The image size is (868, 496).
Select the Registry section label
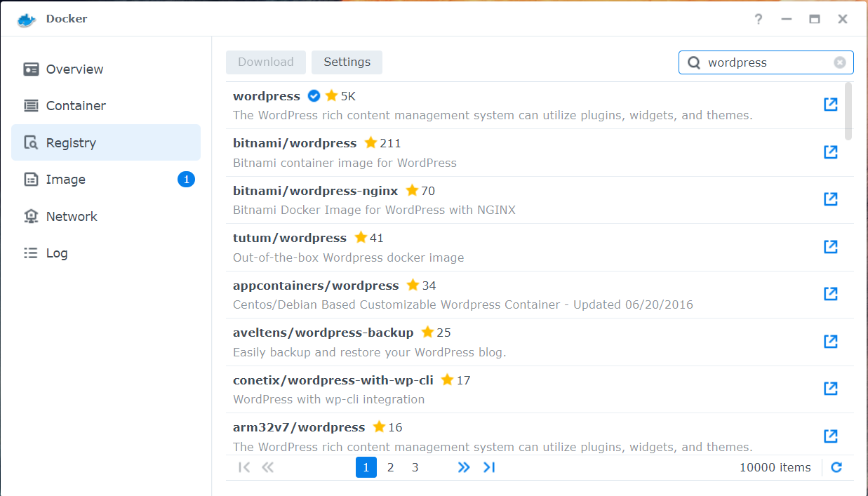click(71, 143)
